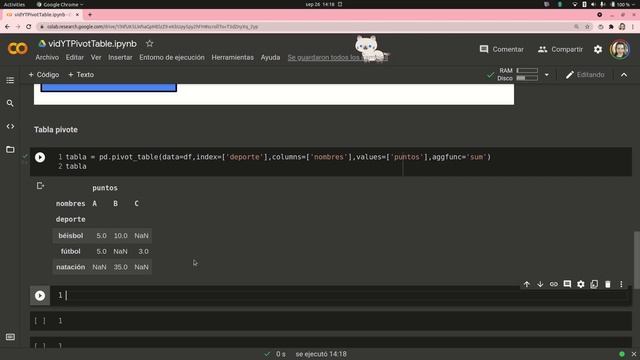Open the Entorno de ejecución menu
Viewport: 640px width, 360px height.
172,58
